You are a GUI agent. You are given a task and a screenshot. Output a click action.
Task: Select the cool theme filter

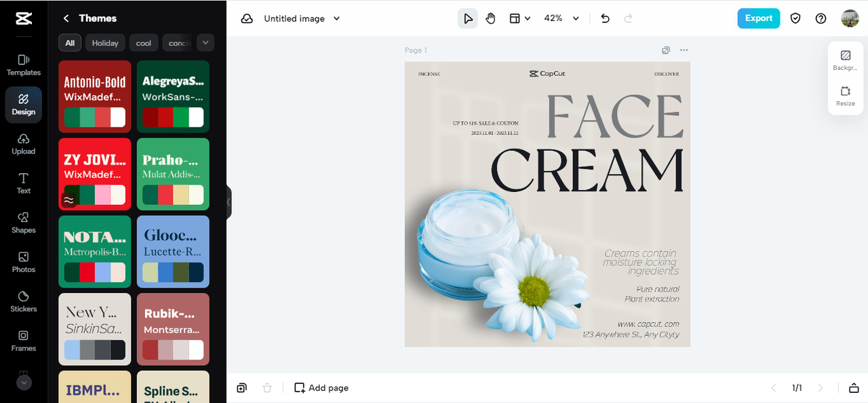[144, 43]
